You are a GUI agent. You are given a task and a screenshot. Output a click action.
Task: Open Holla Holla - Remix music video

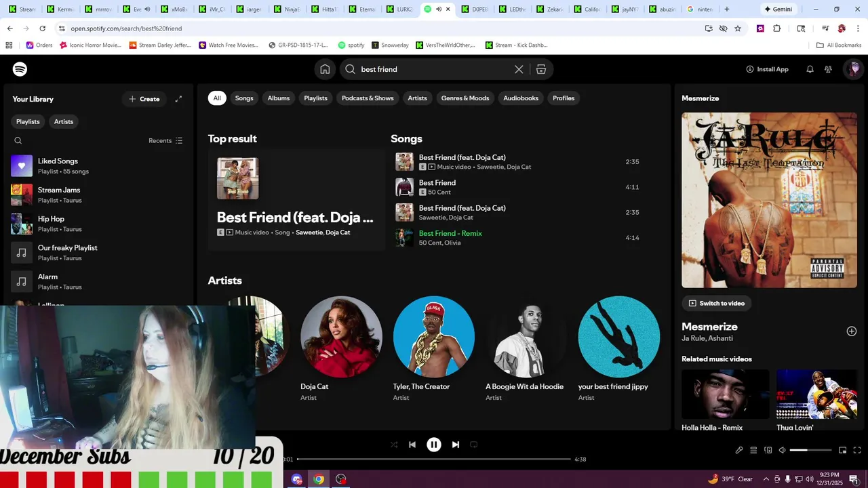[x=726, y=401]
